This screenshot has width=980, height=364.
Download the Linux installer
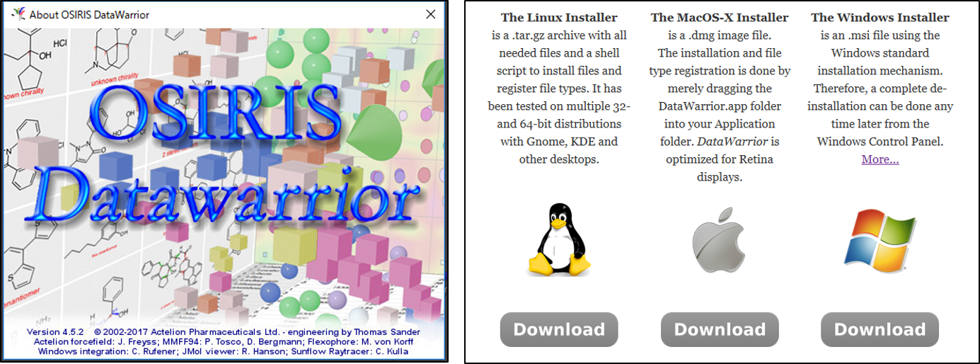click(x=559, y=329)
